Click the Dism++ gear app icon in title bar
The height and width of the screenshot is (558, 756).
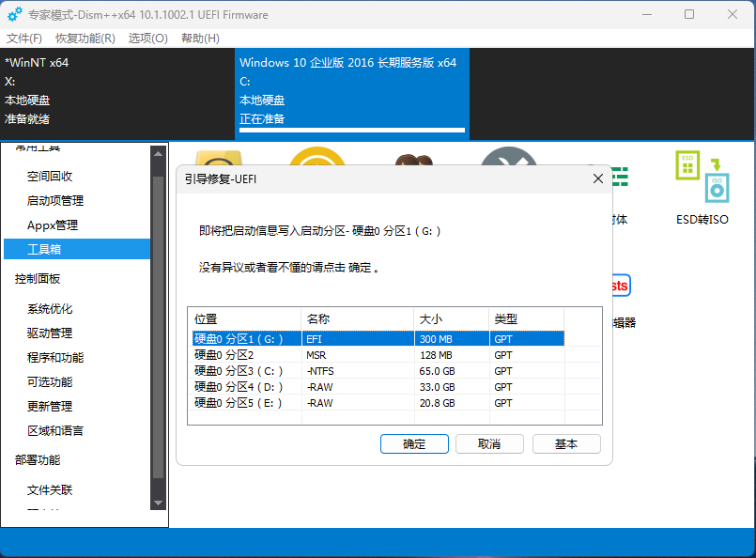(15, 14)
